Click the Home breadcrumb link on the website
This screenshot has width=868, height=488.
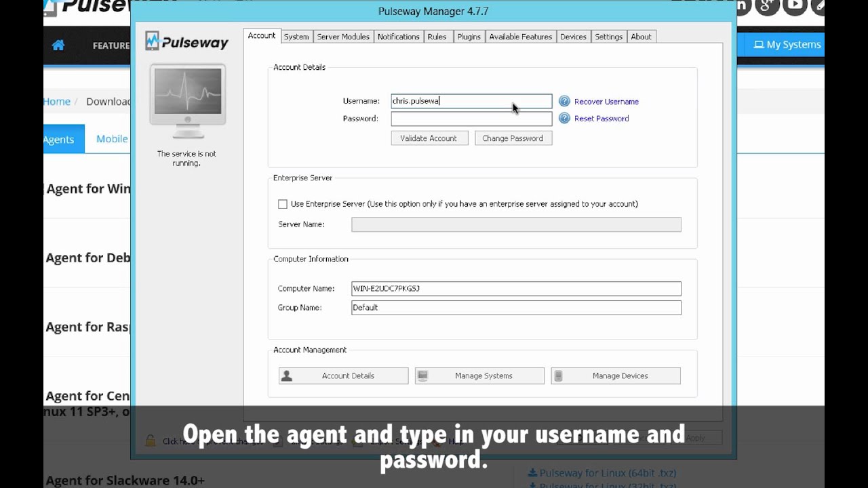57,101
